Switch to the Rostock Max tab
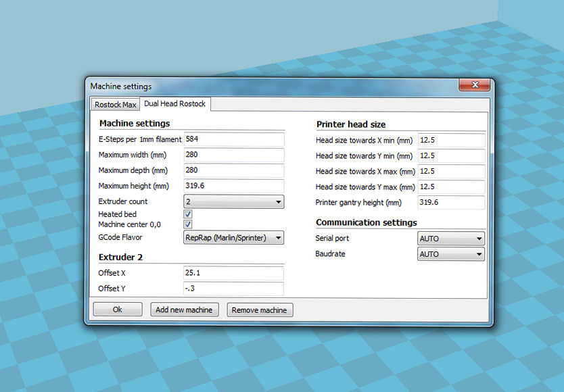Screen dimensions: 564x392 pos(115,104)
